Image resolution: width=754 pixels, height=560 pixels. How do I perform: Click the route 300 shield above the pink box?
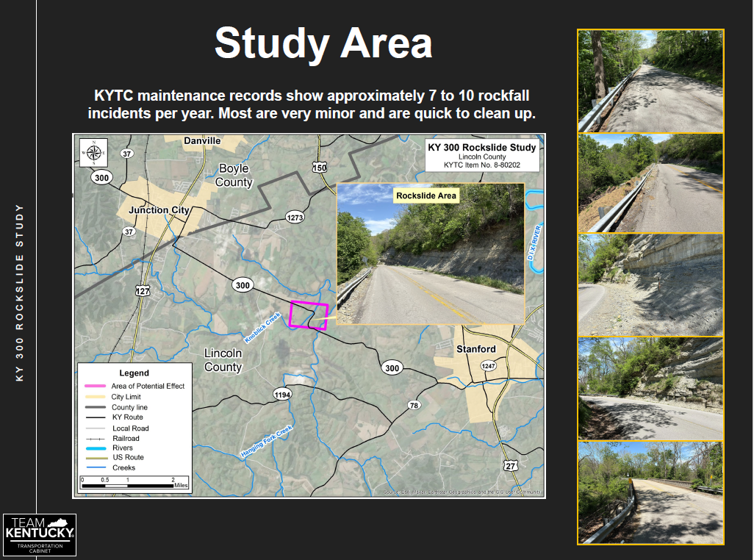point(243,285)
